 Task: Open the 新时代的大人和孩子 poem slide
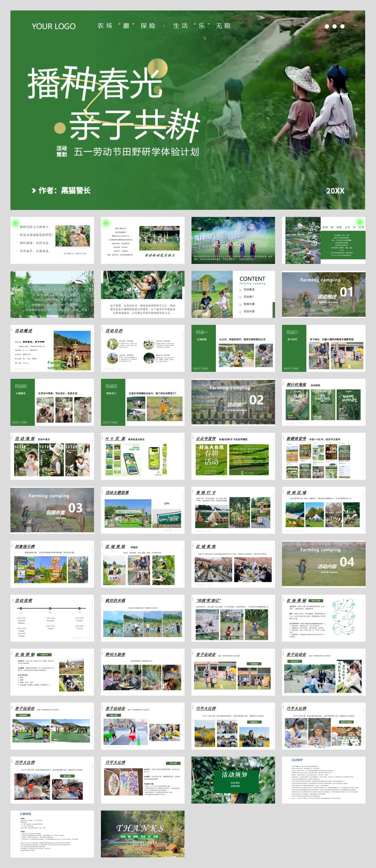pyautogui.click(x=52, y=240)
